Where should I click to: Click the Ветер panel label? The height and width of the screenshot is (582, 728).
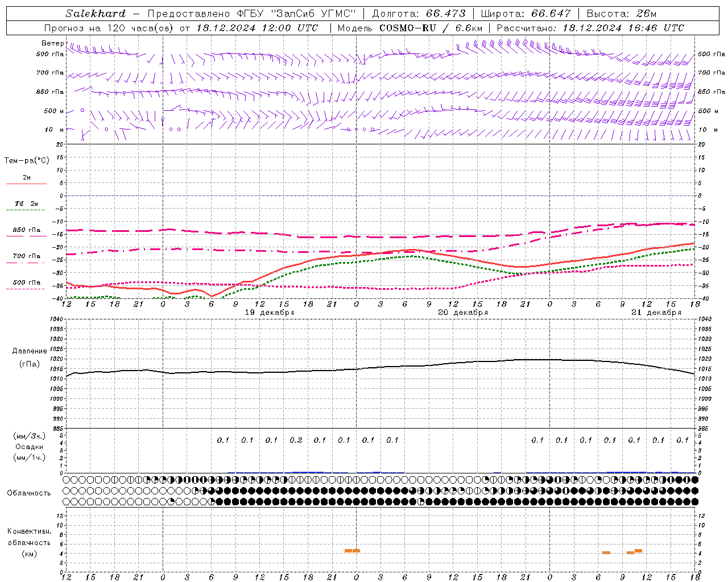tap(52, 43)
